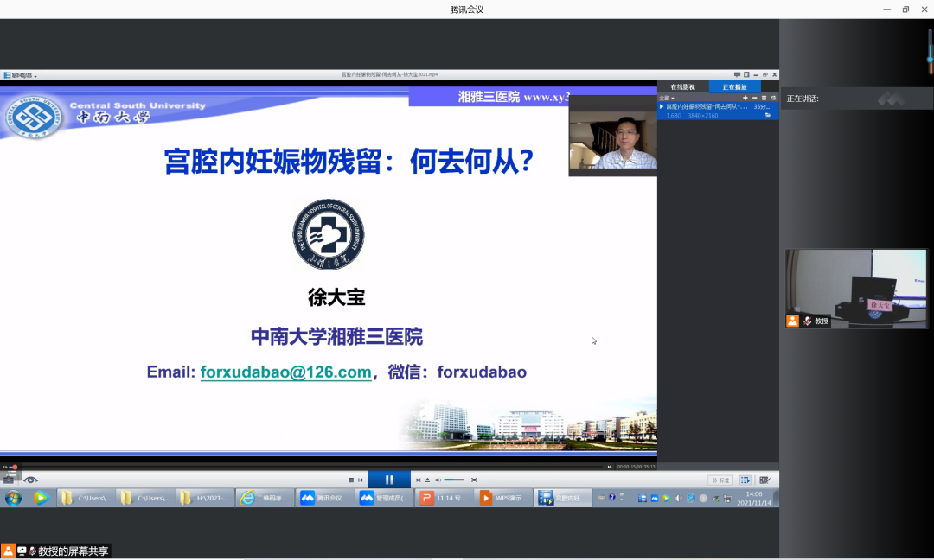Screen dimensions: 934x560
Task: Click the 教授 microphone muted icon
Action: point(807,321)
